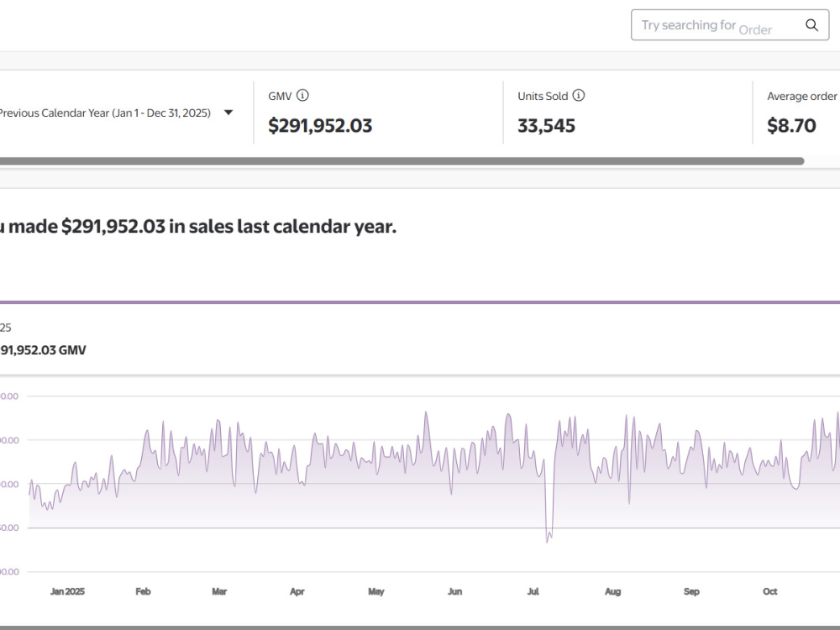
Task: Select the 33,545 Units Sold metric card
Action: click(x=627, y=113)
